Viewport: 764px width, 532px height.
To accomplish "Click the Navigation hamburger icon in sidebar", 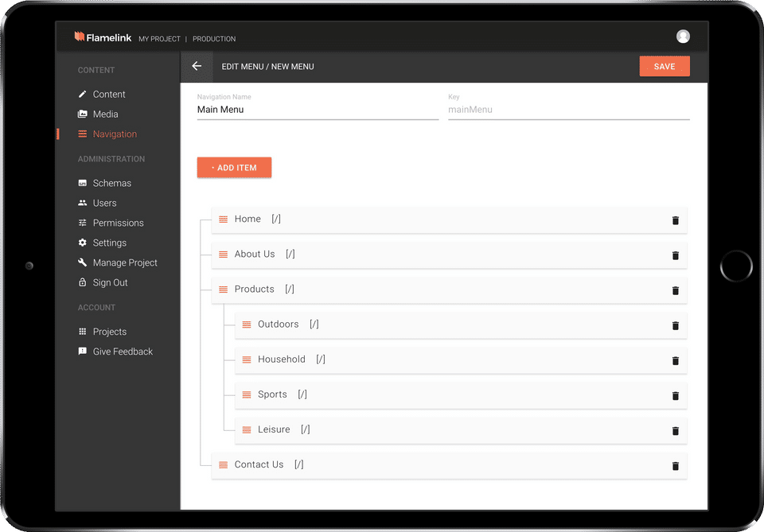I will [82, 134].
